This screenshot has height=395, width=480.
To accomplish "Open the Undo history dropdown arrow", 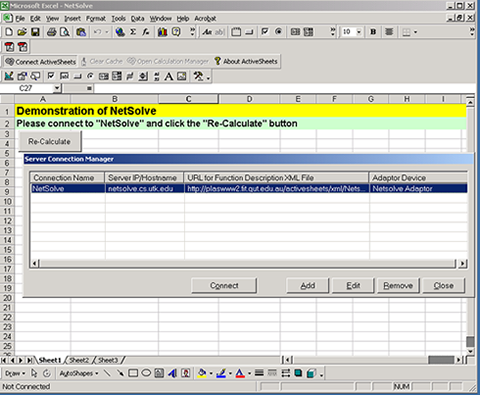I will (107, 32).
